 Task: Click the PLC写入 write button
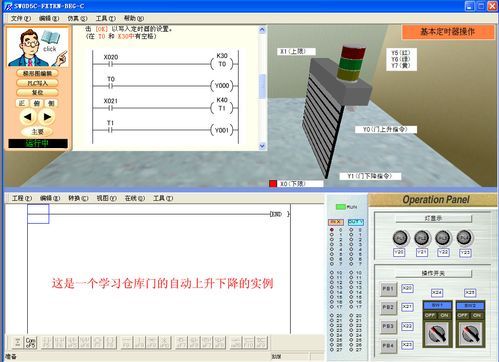point(37,83)
